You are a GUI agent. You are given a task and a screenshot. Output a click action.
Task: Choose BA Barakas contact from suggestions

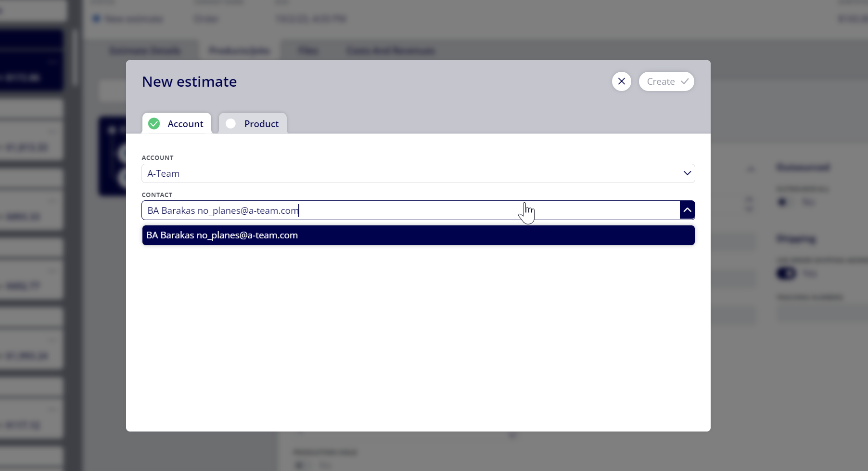point(418,235)
